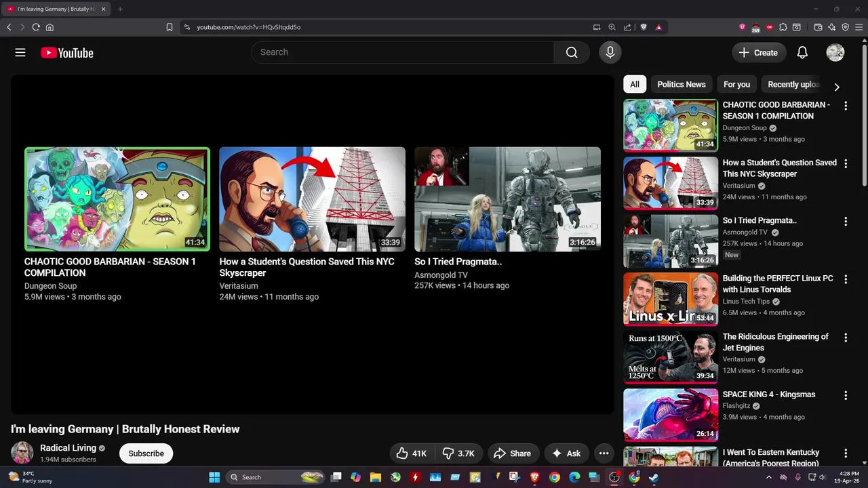868x488 pixels.
Task: Select the Politics News filter chip
Action: 682,84
